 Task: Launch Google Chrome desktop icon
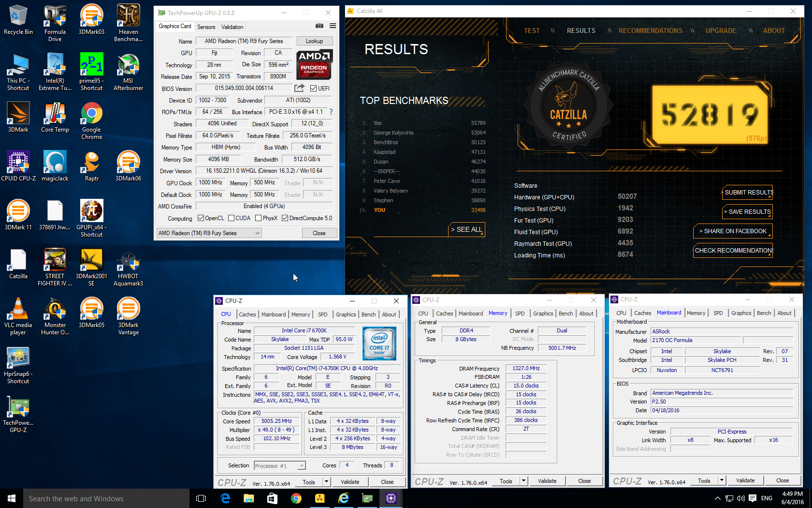91,121
